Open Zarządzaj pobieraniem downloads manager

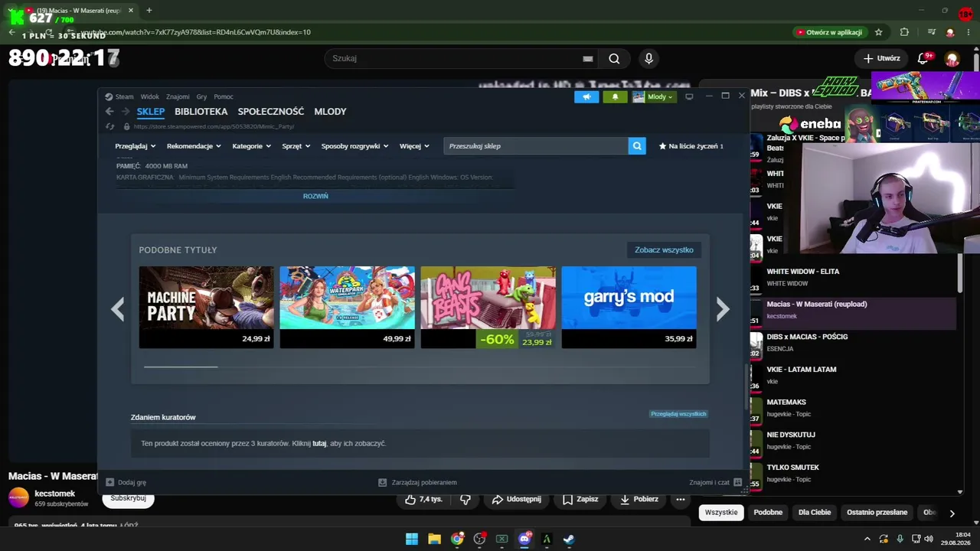[x=417, y=482]
